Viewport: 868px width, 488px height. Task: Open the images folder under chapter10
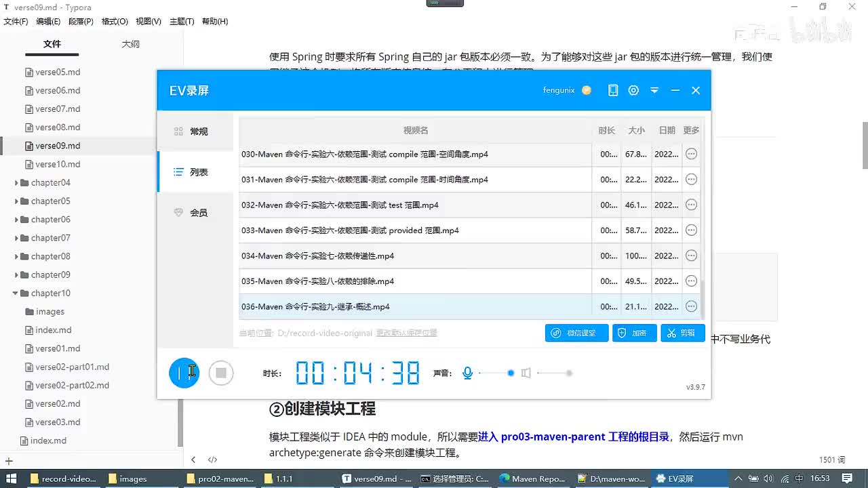click(45, 312)
